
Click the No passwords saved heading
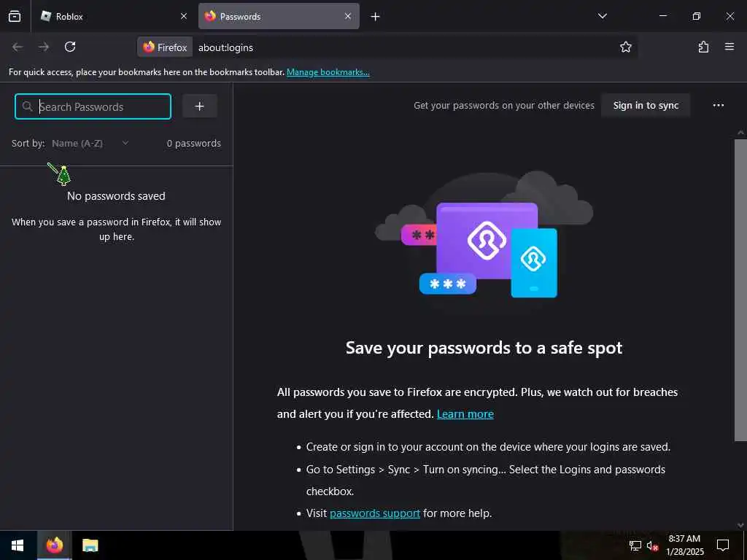[x=116, y=196]
